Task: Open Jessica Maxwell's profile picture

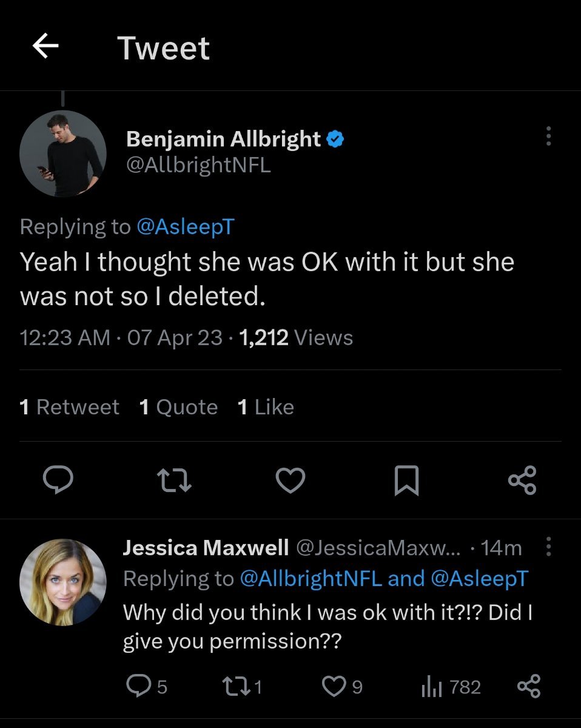Action: (63, 582)
